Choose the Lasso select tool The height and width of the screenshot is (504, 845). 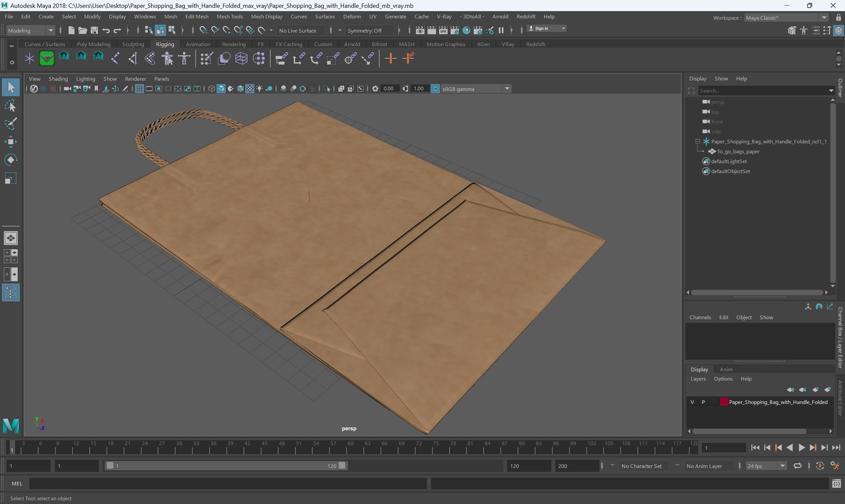coord(10,106)
